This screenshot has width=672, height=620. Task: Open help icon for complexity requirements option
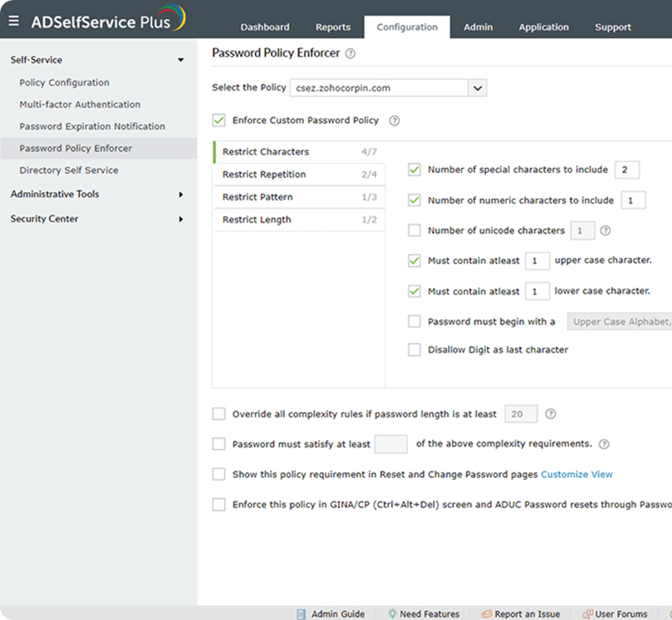tap(604, 444)
